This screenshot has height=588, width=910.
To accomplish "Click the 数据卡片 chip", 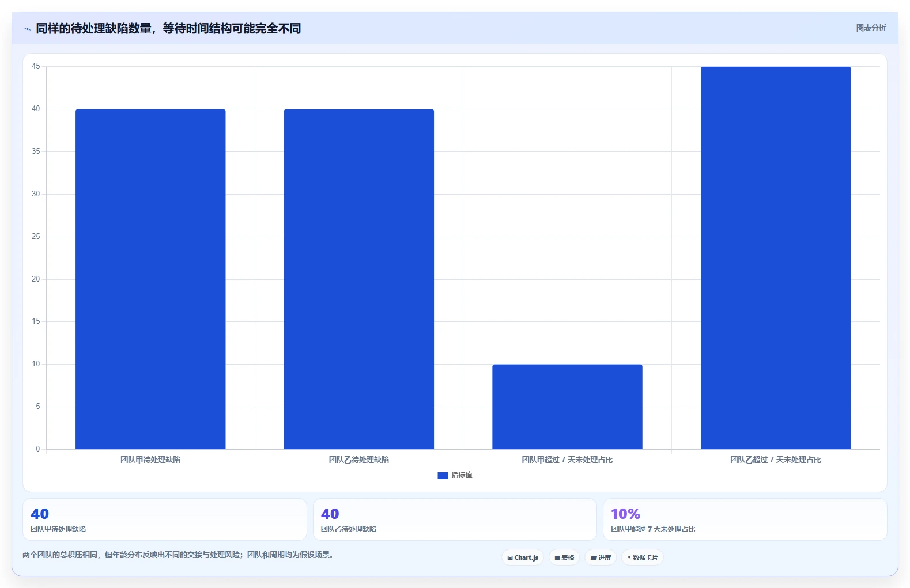I will click(x=643, y=557).
